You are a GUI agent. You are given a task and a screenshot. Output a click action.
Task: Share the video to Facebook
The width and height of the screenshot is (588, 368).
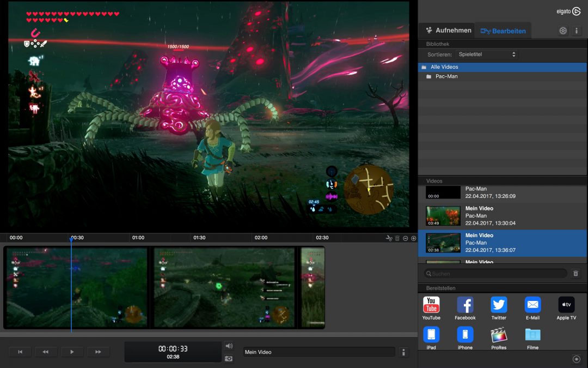465,308
